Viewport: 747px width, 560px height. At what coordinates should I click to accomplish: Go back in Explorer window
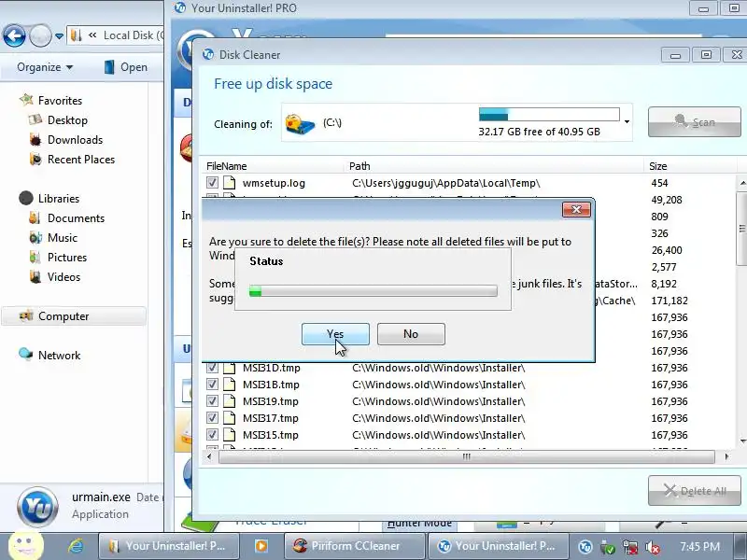click(x=14, y=35)
